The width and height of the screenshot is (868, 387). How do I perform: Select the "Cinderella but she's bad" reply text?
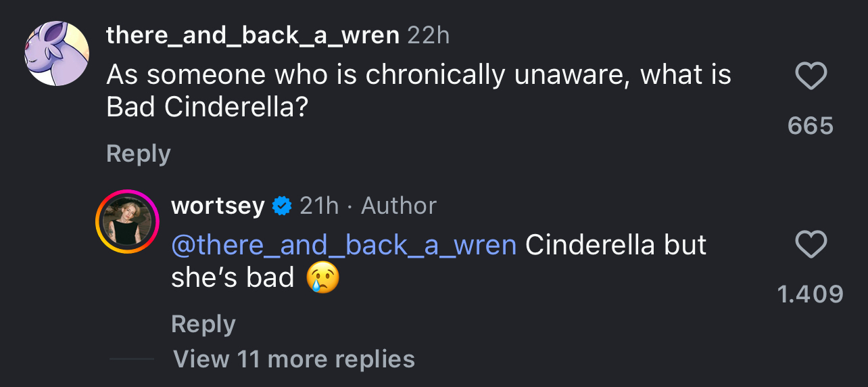tap(615, 245)
